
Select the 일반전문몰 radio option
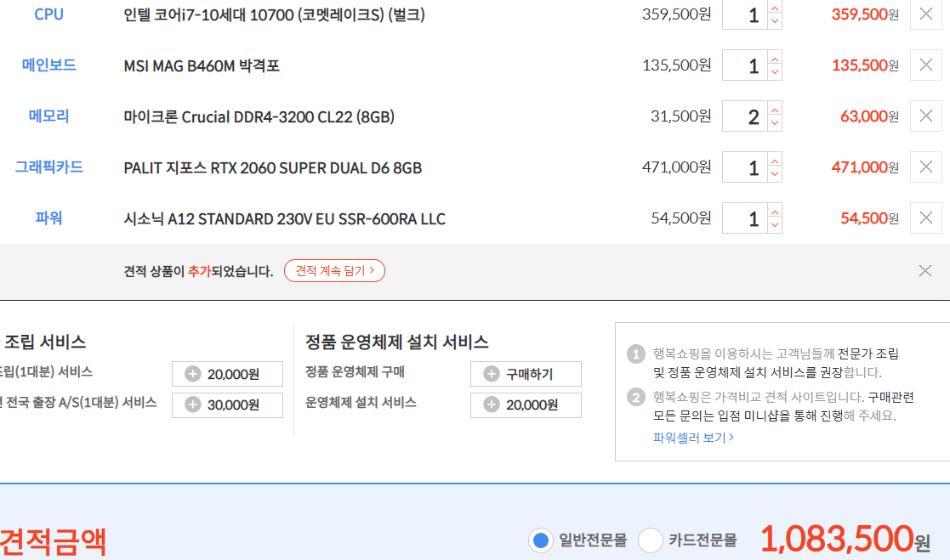coord(540,540)
